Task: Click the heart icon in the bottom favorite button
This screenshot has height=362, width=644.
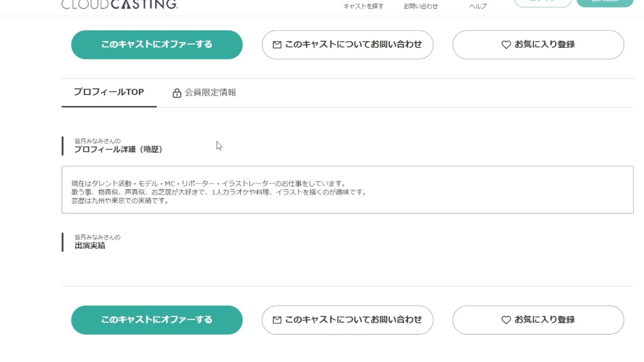Action: [x=506, y=320]
